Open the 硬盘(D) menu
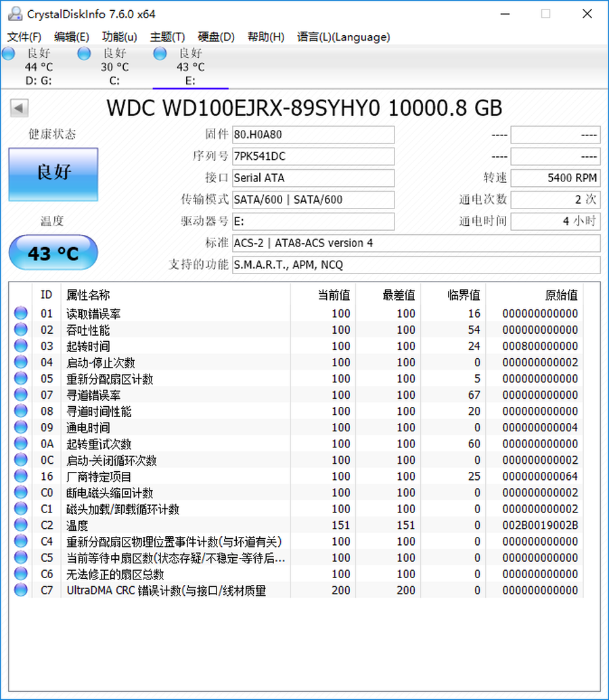 216,37
